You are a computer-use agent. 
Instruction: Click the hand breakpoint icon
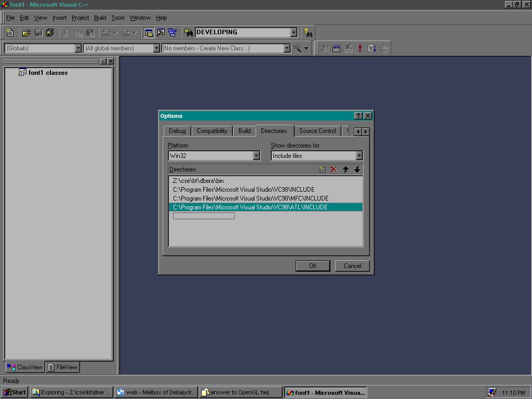384,48
